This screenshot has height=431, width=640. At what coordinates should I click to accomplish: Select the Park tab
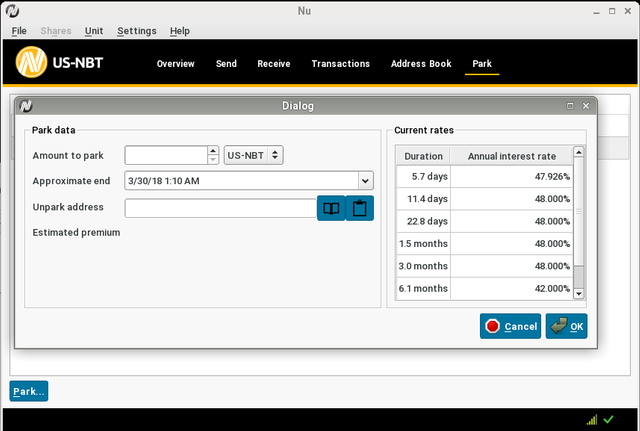click(482, 64)
